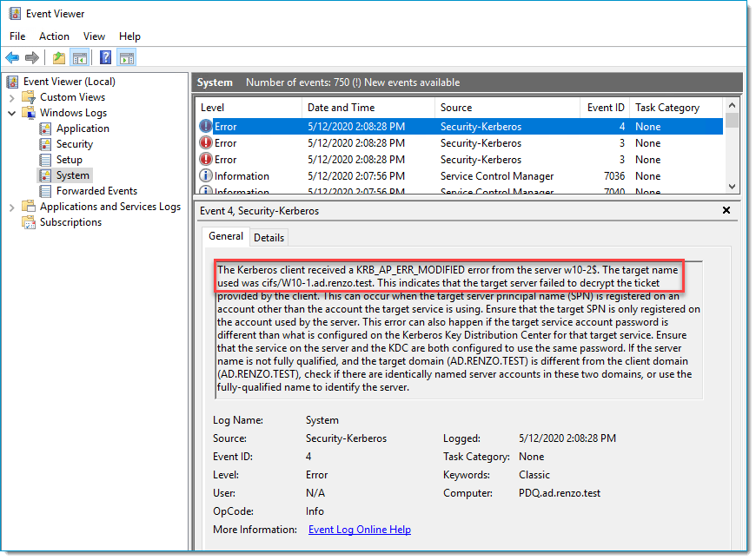Open a saved event log file

[x=58, y=57]
